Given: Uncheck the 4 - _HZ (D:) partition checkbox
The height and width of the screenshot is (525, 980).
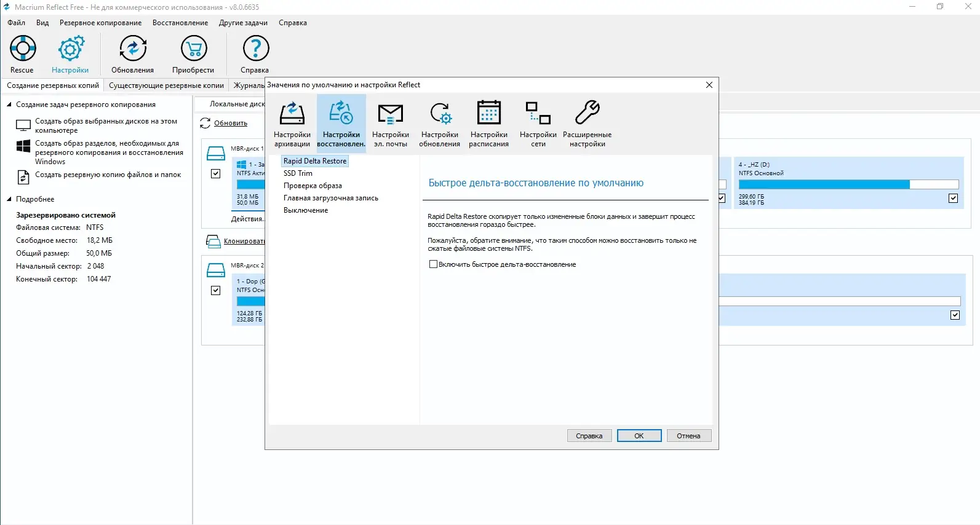Looking at the screenshot, I should [953, 199].
